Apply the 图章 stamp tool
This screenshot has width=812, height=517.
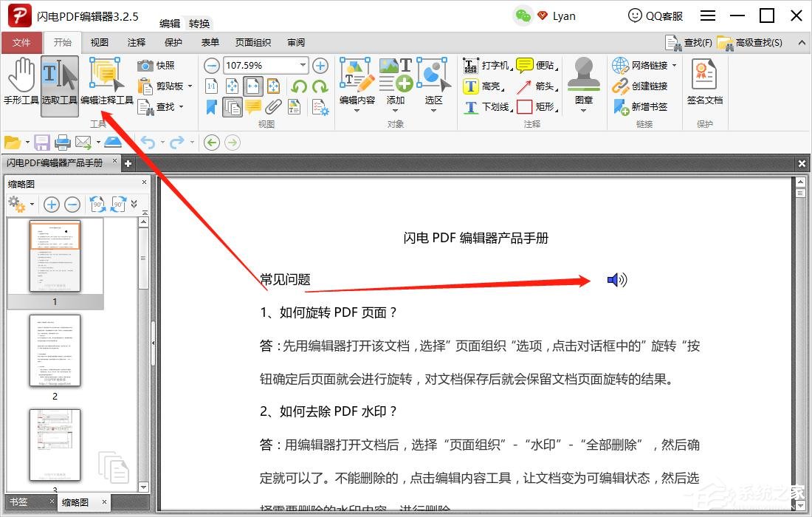click(x=583, y=81)
